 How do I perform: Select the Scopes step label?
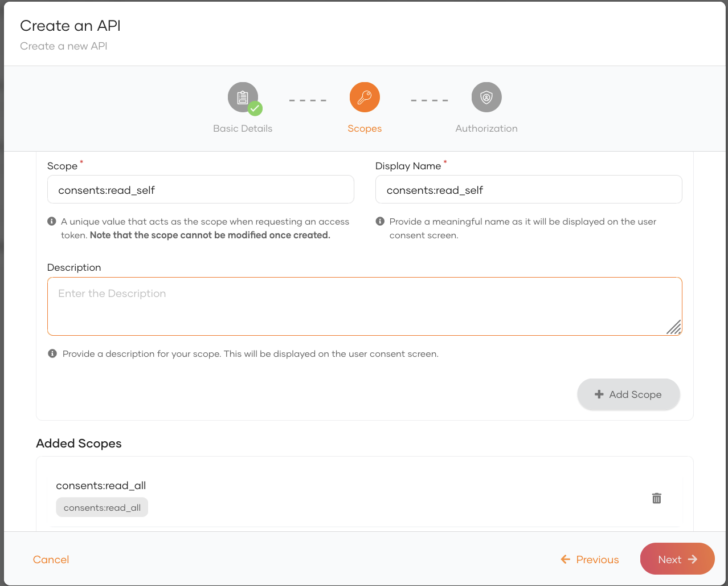(x=365, y=128)
